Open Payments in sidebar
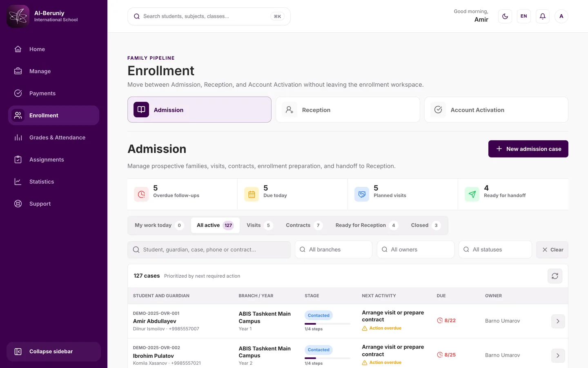Viewport: 588px width, 368px height. (x=53, y=93)
